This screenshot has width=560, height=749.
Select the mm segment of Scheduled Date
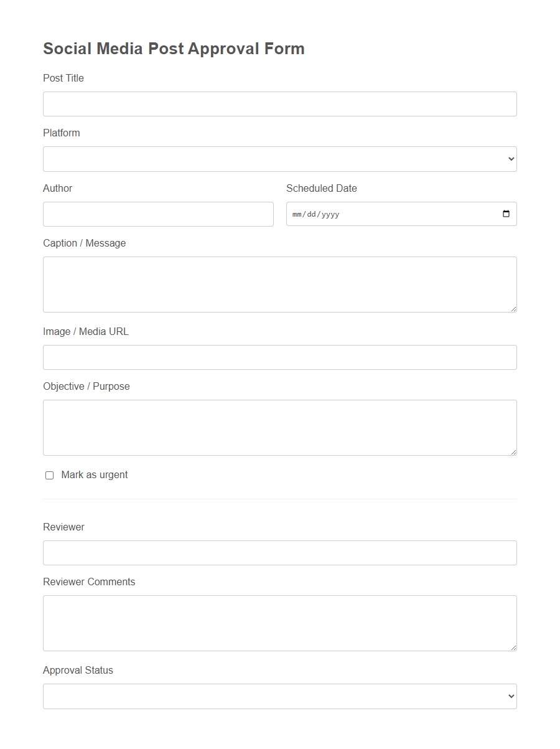click(x=297, y=214)
